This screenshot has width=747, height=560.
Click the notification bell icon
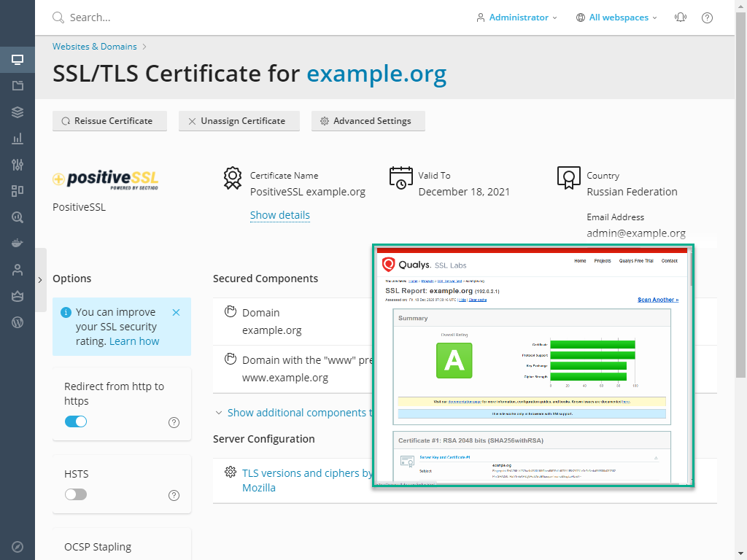pos(680,17)
